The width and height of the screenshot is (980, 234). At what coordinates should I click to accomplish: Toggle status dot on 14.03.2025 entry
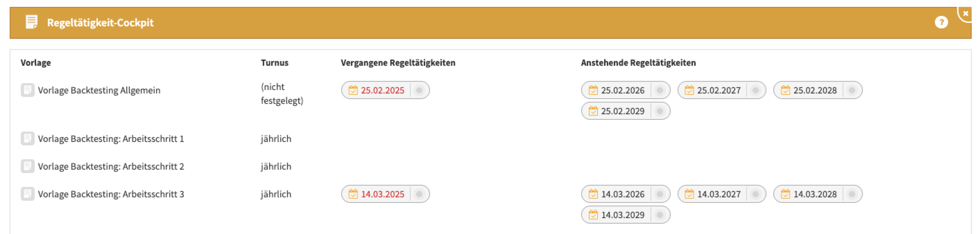click(x=419, y=194)
